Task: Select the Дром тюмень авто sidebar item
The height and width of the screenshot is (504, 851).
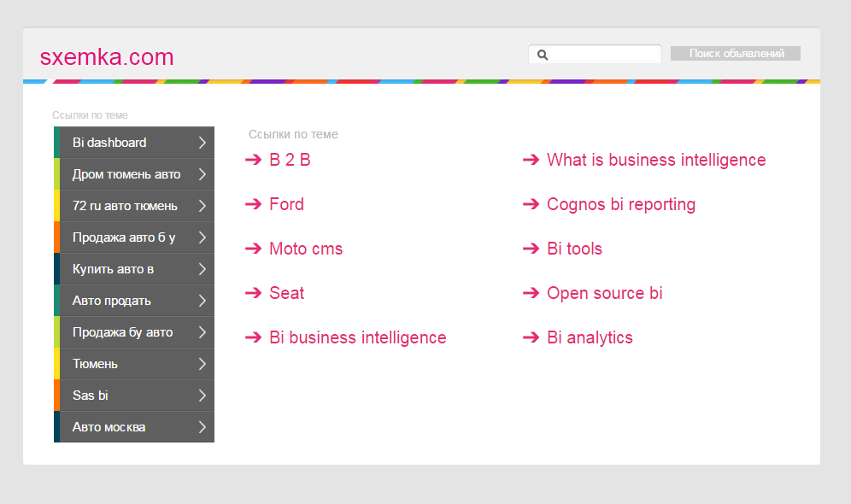Action: point(126,174)
